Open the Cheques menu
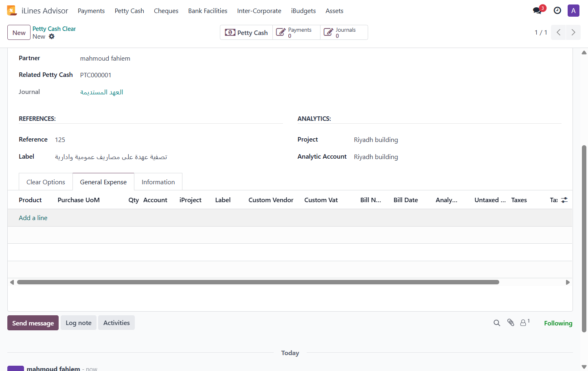 click(x=166, y=11)
